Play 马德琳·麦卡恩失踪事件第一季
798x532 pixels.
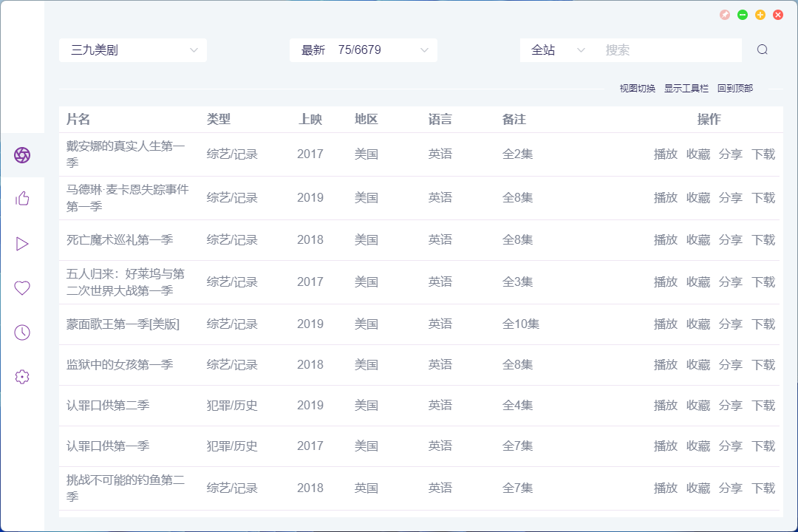click(665, 197)
